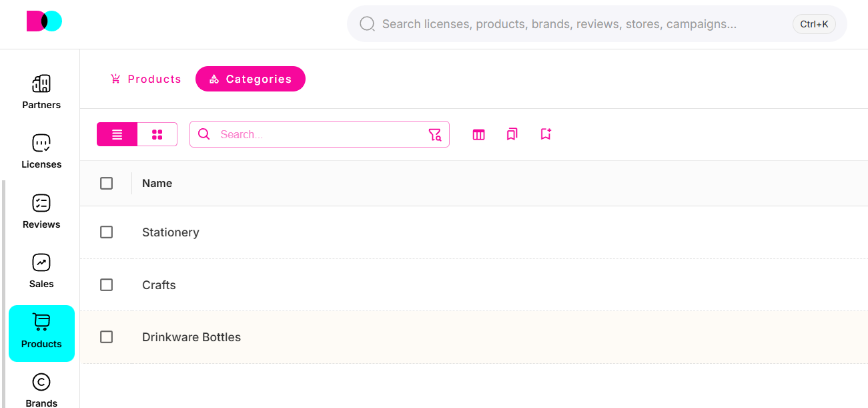Click the magnifier in category search

[204, 134]
